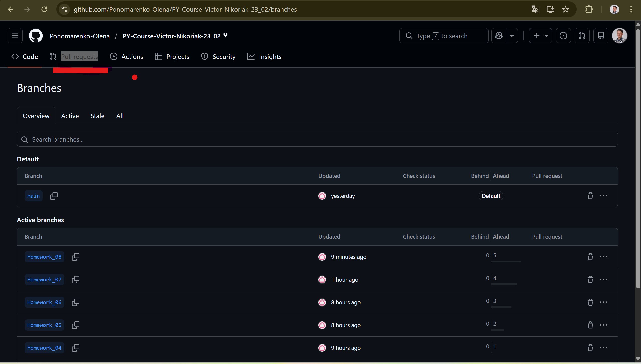Reload the page in the browser
Screen dimensions: 641x364
[x=44, y=10]
